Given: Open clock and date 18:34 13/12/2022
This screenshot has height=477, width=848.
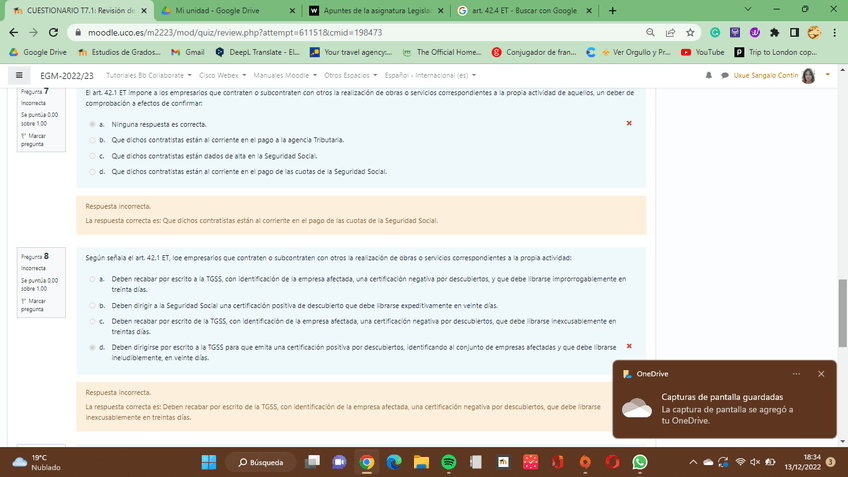Looking at the screenshot, I should coord(803,462).
